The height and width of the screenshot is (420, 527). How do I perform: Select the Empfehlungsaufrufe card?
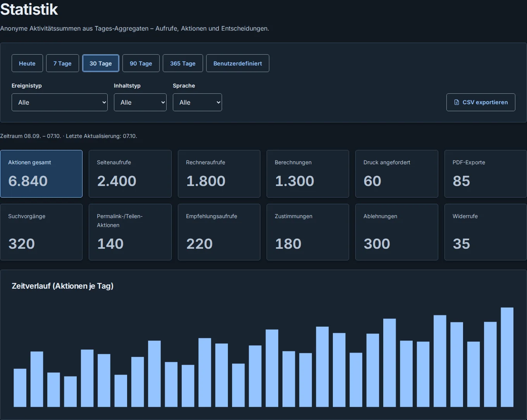tap(219, 232)
